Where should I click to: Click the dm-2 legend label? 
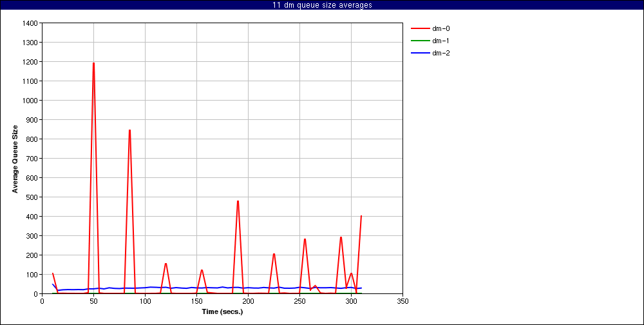click(x=441, y=53)
